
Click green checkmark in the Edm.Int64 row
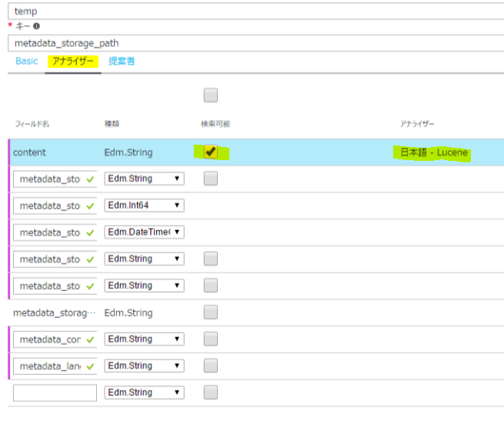coord(90,206)
